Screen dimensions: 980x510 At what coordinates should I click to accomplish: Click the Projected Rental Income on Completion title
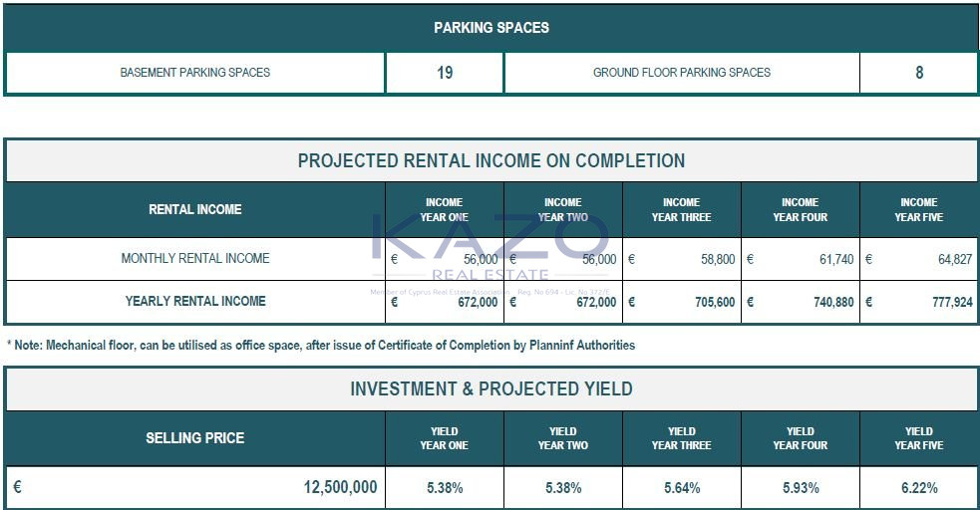491,161
